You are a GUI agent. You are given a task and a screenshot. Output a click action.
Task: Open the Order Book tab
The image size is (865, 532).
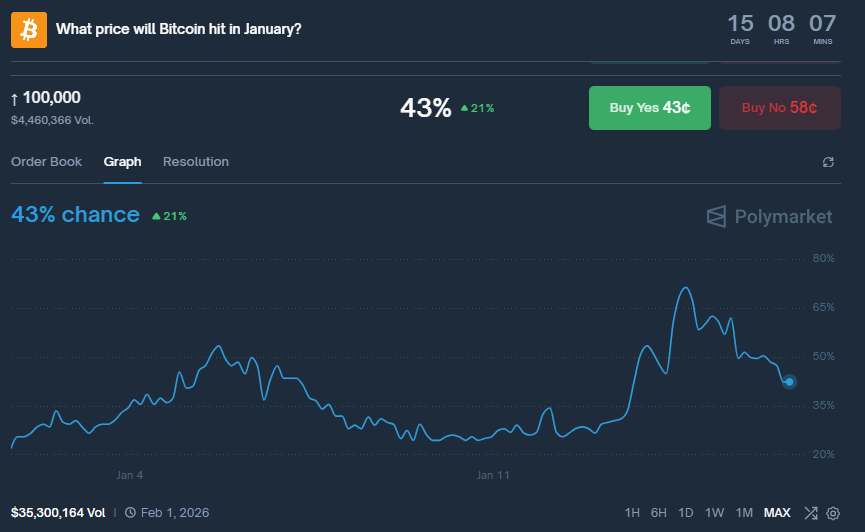(x=46, y=162)
